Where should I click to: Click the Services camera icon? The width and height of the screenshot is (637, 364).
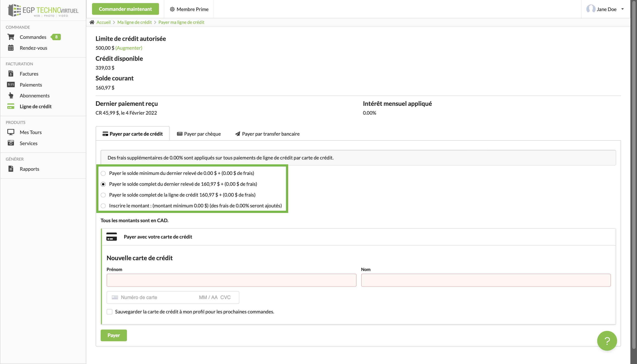11,143
